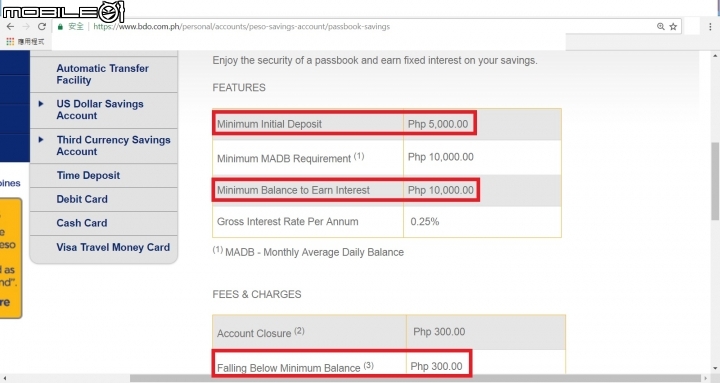Open the Cash Card sidebar link
This screenshot has height=383, width=720.
click(82, 223)
